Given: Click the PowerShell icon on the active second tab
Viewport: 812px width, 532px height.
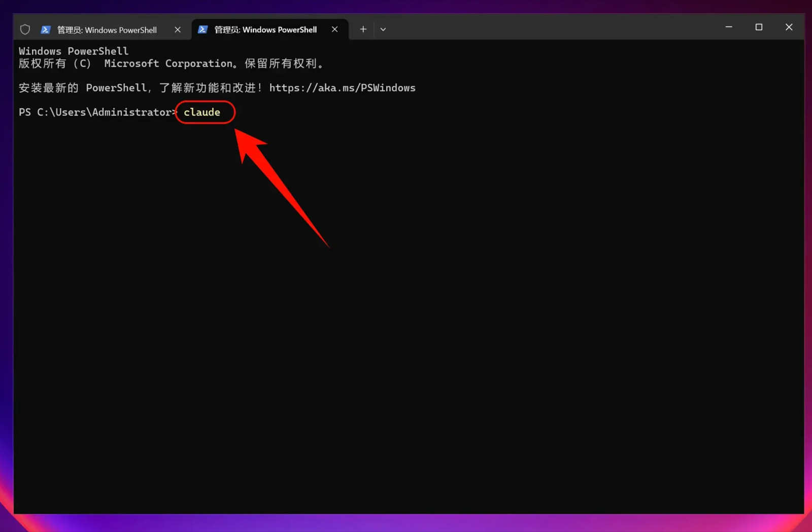Looking at the screenshot, I should click(202, 29).
